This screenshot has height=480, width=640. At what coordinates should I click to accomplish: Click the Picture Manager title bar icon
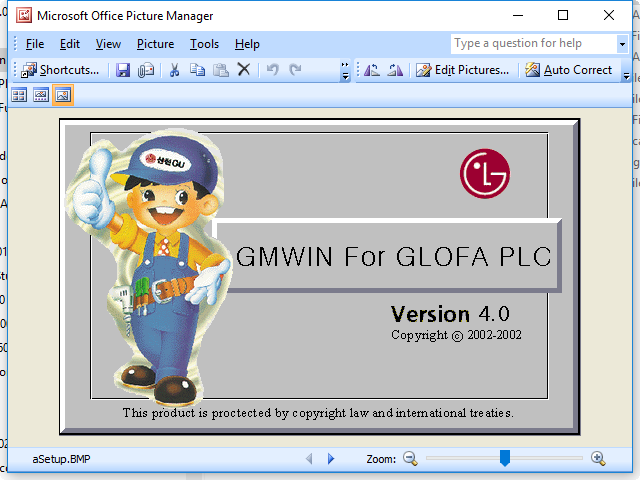[24, 16]
